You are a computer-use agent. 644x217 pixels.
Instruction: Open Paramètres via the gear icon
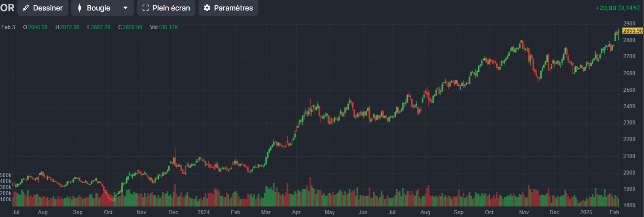point(207,8)
